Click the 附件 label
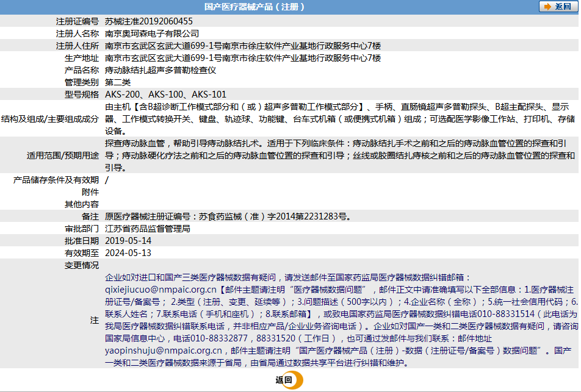The width and height of the screenshot is (581, 392). point(90,193)
